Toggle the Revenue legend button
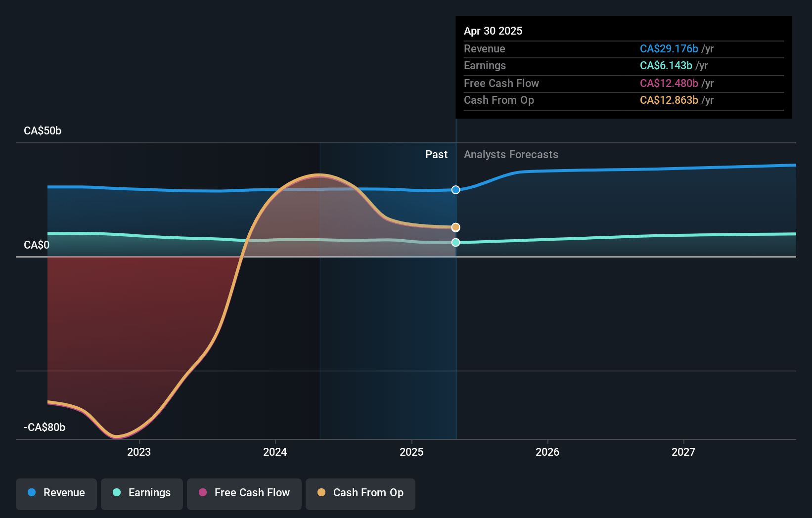 [56, 494]
